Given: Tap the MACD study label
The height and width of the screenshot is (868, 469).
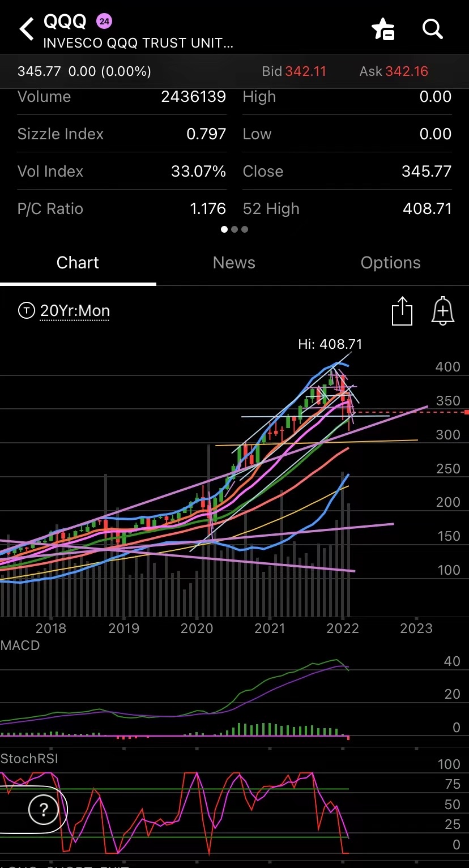Looking at the screenshot, I should coord(20,645).
